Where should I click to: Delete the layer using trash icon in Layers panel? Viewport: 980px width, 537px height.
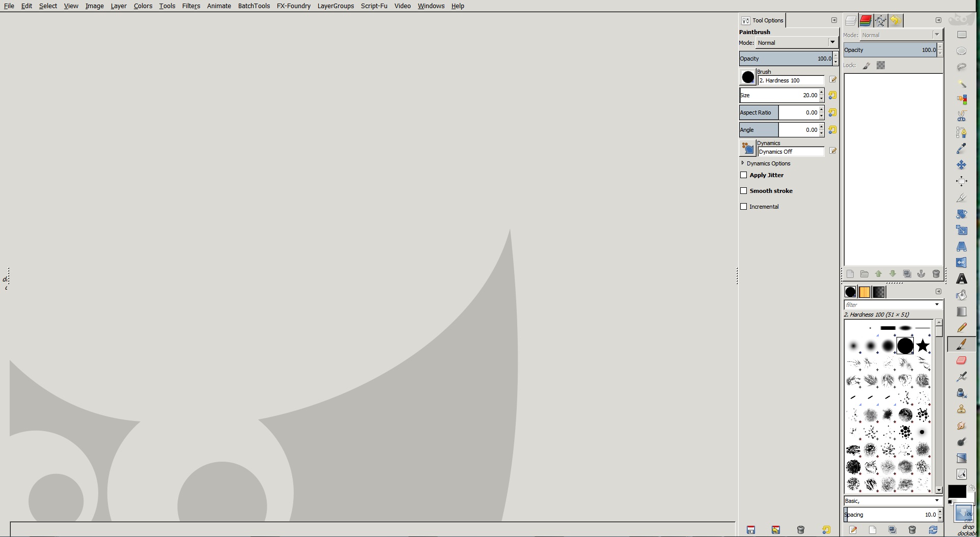tap(936, 274)
